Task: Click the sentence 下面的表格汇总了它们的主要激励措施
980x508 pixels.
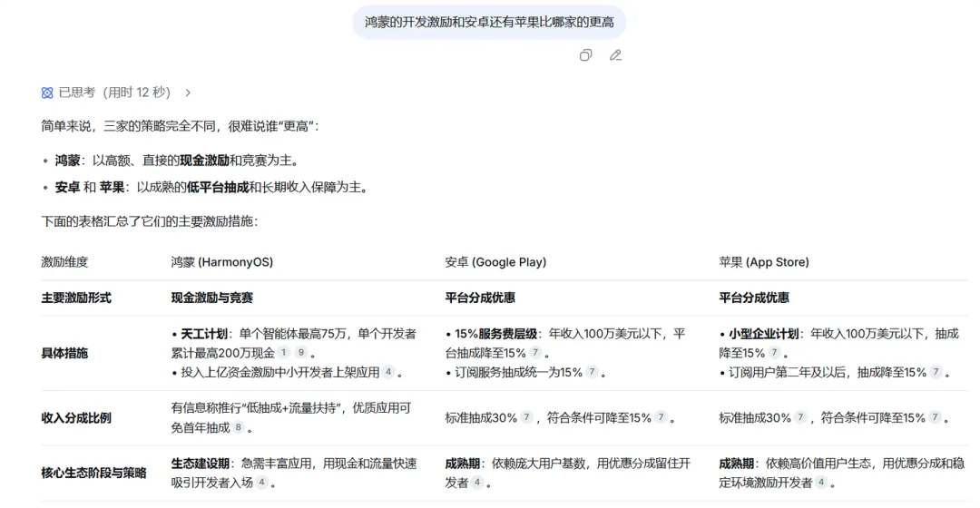Action: click(150, 221)
